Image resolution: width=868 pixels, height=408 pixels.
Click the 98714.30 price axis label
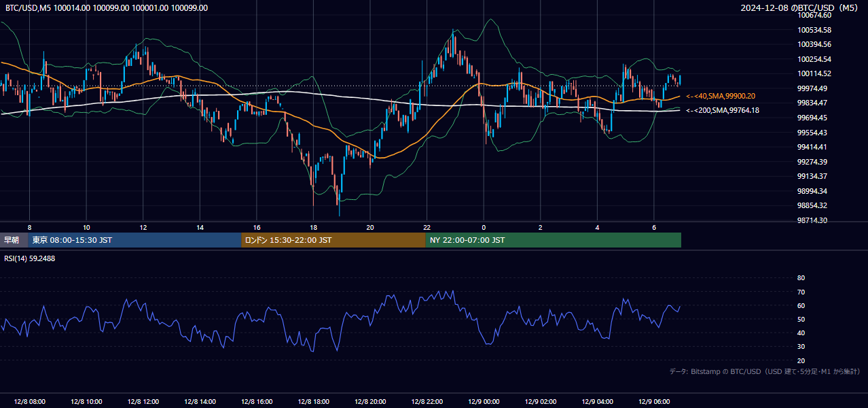[812, 220]
